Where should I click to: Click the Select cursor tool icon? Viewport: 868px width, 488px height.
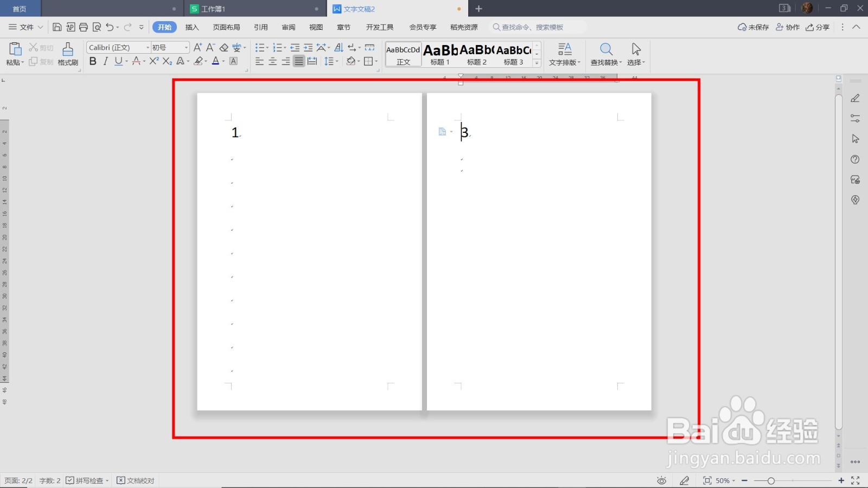pyautogui.click(x=636, y=49)
